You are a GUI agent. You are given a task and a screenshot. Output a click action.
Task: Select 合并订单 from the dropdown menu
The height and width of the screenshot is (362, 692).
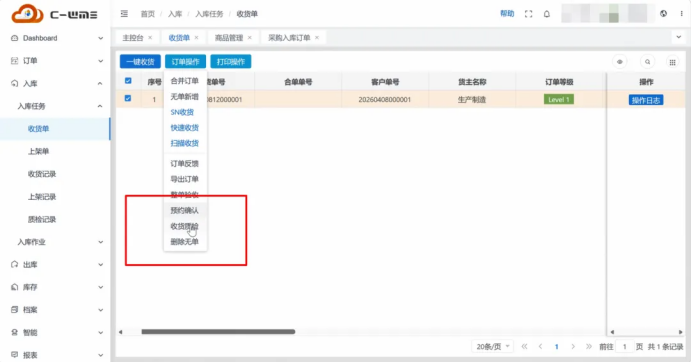click(184, 81)
